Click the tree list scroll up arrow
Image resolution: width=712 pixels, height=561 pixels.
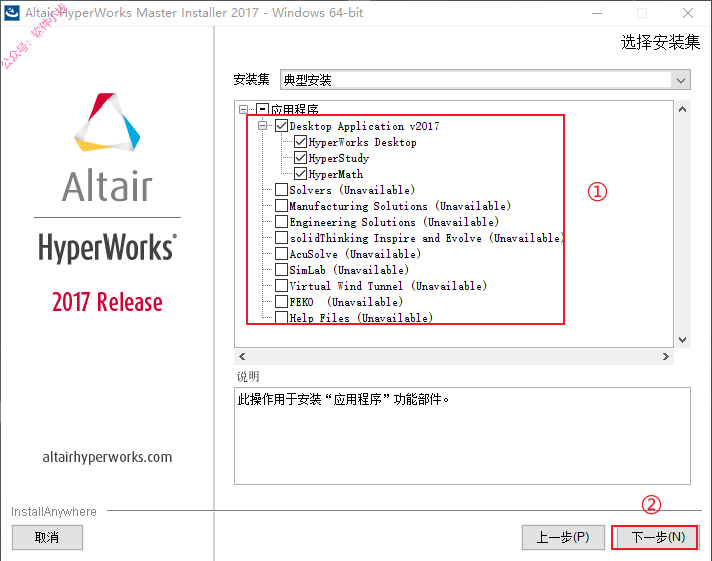tap(682, 109)
